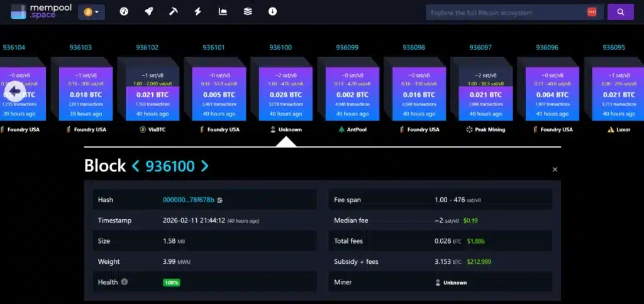Click the left arrow to scroll blocks

pyautogui.click(x=15, y=91)
